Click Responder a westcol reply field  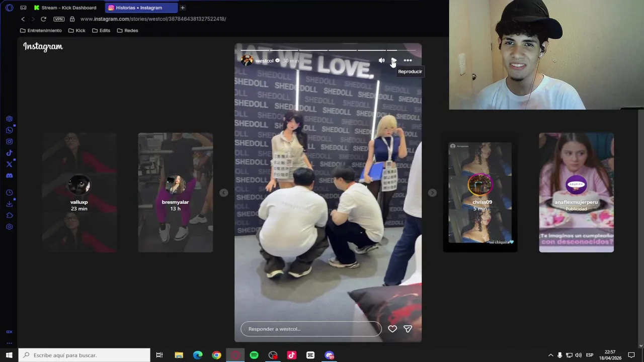pos(311,329)
